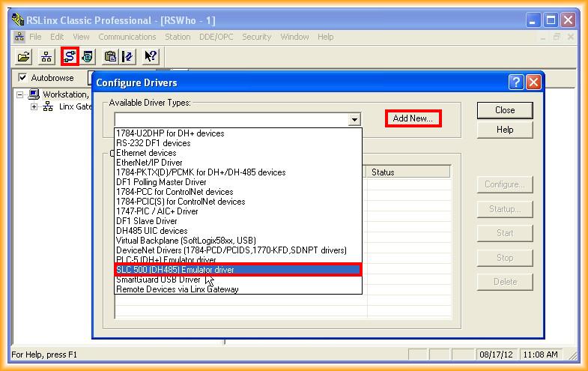Select SLC 500 (DH485) Emulator driver
Image resolution: width=588 pixels, height=371 pixels.
tap(237, 270)
